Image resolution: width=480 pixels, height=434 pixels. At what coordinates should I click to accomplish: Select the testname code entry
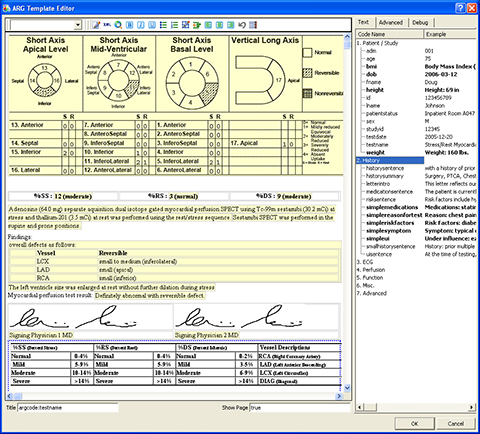pos(377,145)
